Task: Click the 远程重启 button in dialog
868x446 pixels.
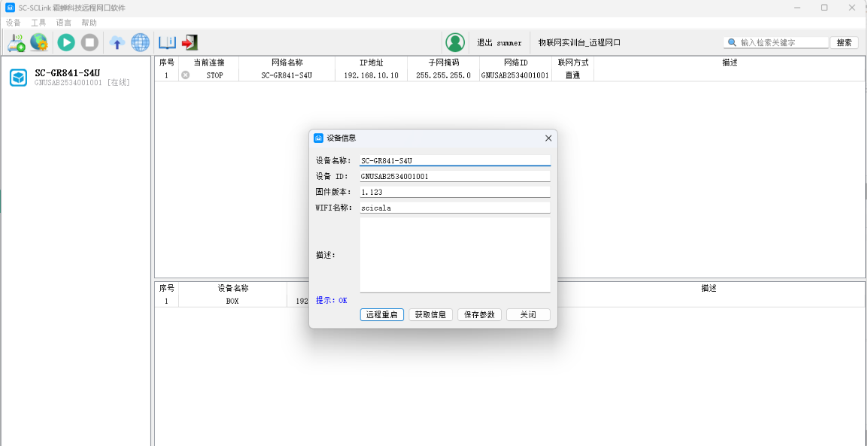Action: pyautogui.click(x=382, y=315)
